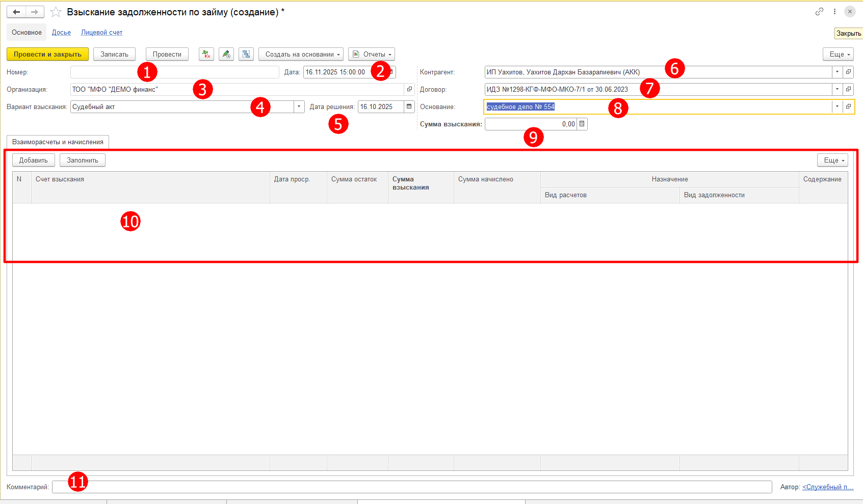Open Организация record with its open icon

tap(409, 89)
